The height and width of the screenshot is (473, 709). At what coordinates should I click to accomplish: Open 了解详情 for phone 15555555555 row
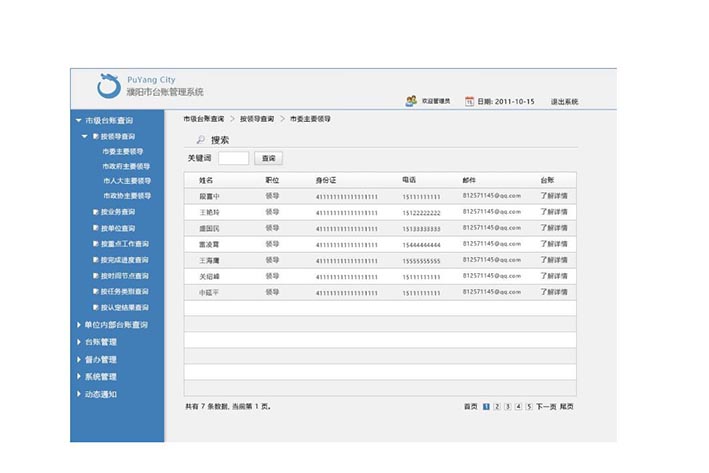click(554, 260)
